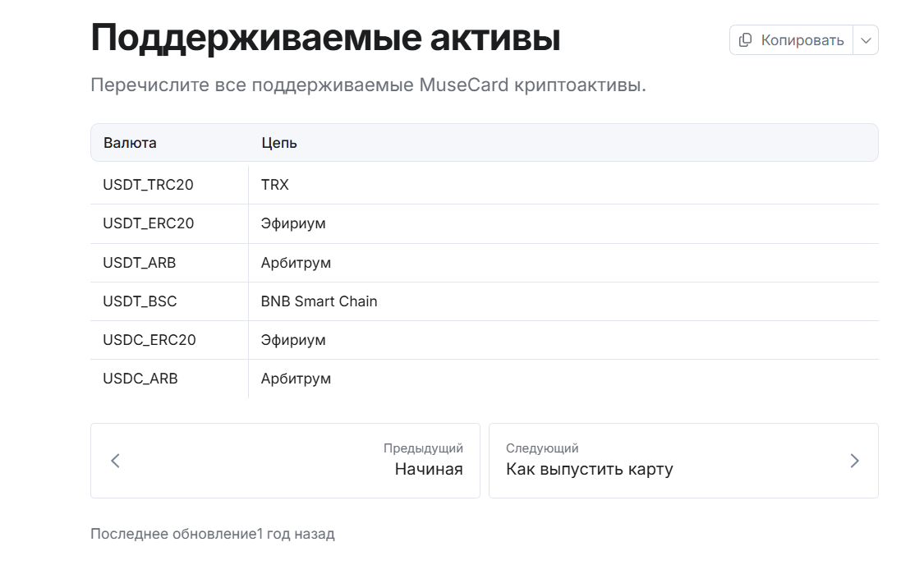Click the USDT_BSC table cell
Image resolution: width=924 pixels, height=565 pixels.
pyautogui.click(x=140, y=301)
